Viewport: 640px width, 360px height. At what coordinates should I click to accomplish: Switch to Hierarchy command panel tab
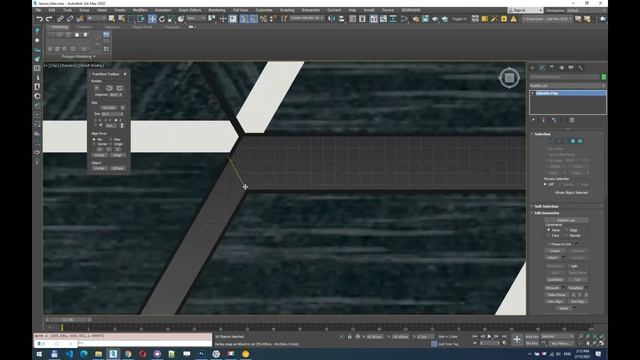551,68
